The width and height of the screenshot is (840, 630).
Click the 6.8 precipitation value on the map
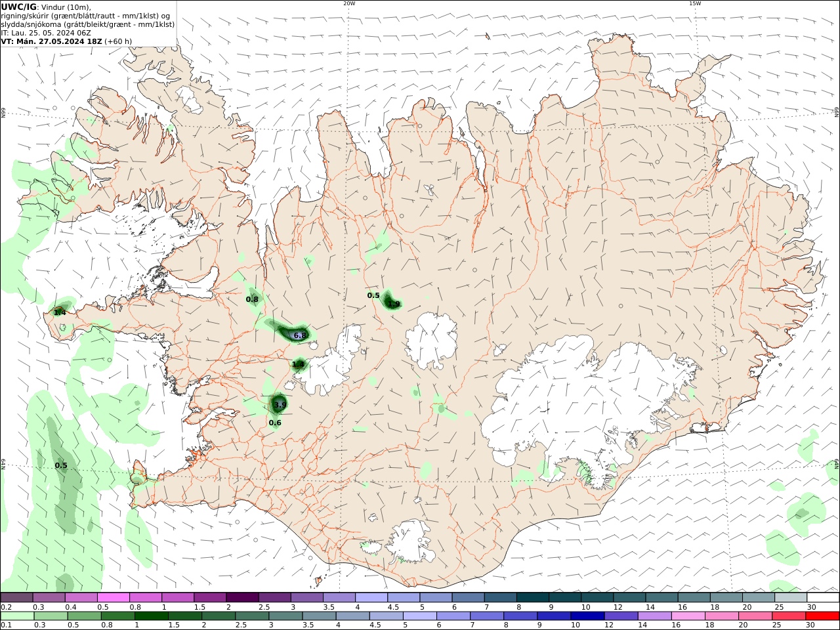coord(300,335)
